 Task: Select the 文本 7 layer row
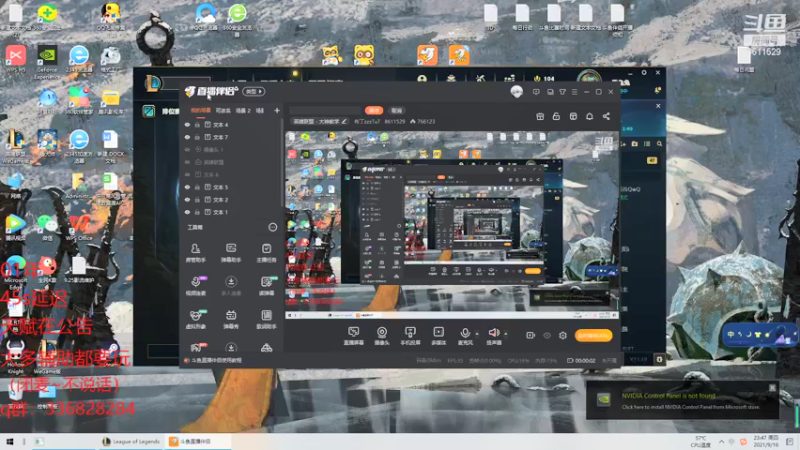click(x=232, y=137)
